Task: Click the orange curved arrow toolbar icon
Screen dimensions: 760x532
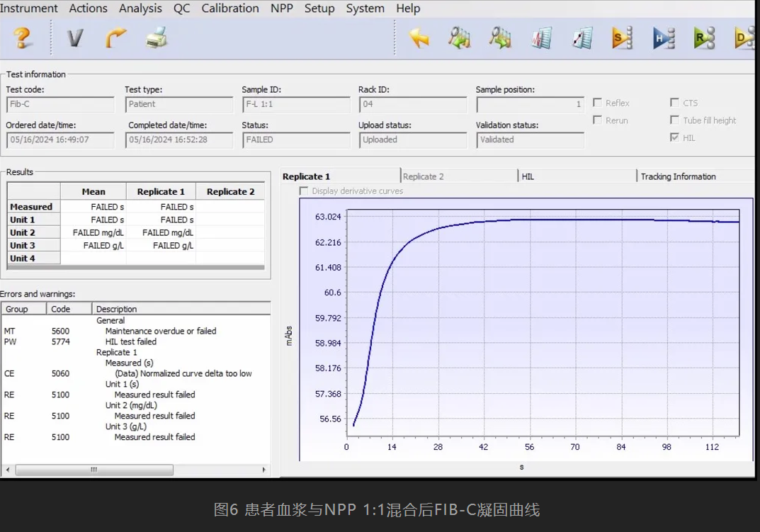Action: tap(115, 38)
